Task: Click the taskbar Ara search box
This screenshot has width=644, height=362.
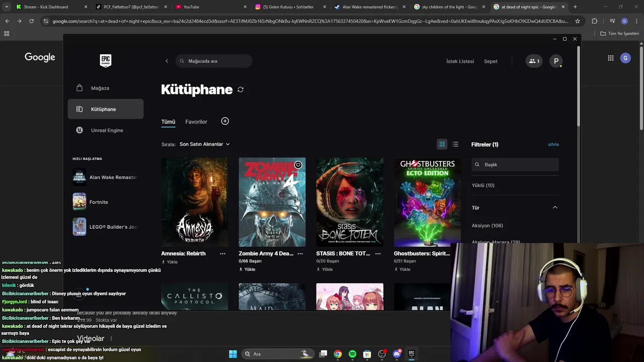Action: tap(278, 354)
